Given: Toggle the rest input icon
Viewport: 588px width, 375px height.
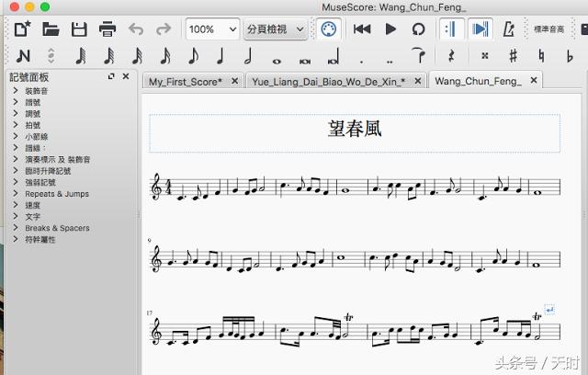Looking at the screenshot, I should coord(451,56).
